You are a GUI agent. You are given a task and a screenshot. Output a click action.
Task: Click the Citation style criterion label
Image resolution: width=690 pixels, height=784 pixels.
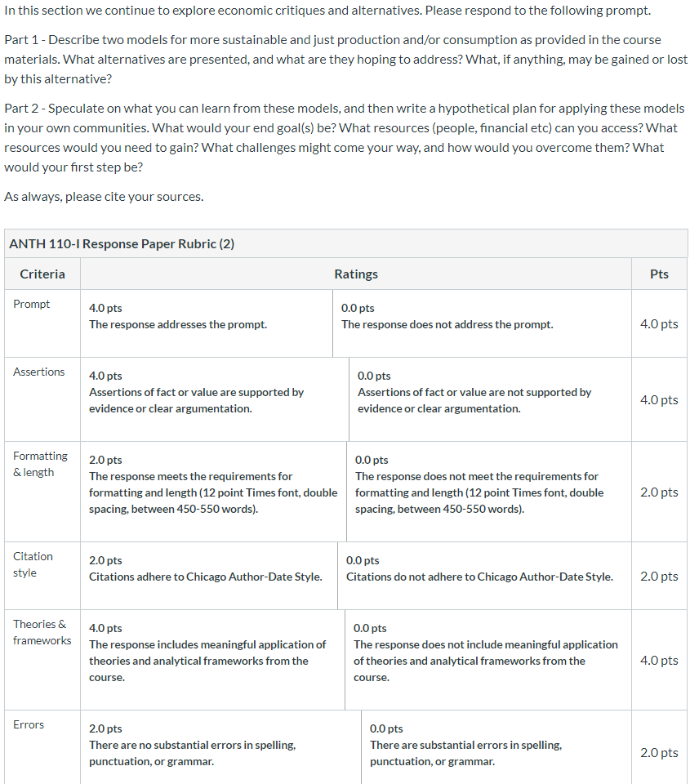click(x=33, y=564)
